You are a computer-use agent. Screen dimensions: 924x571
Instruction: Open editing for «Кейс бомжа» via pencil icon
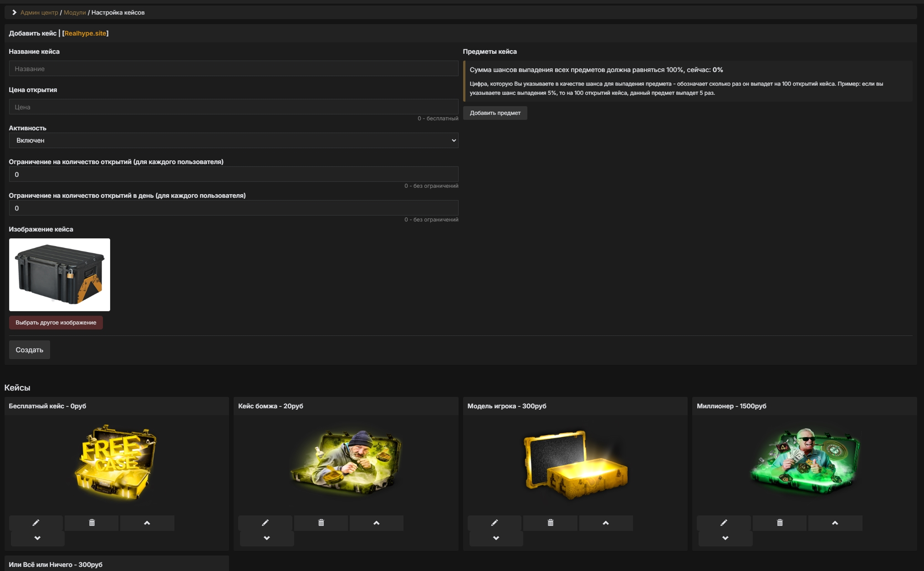pyautogui.click(x=266, y=523)
